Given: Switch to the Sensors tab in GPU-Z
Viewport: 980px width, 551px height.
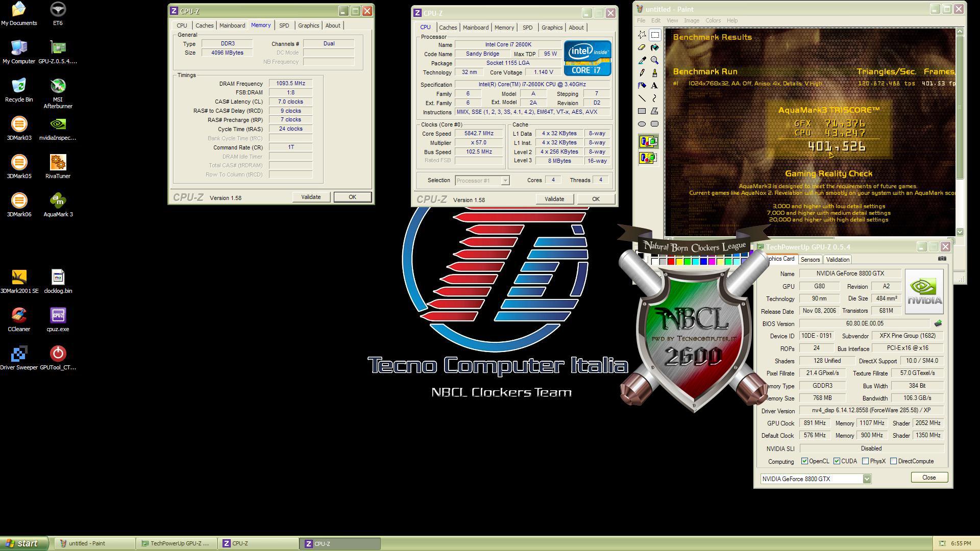Looking at the screenshot, I should [x=810, y=260].
